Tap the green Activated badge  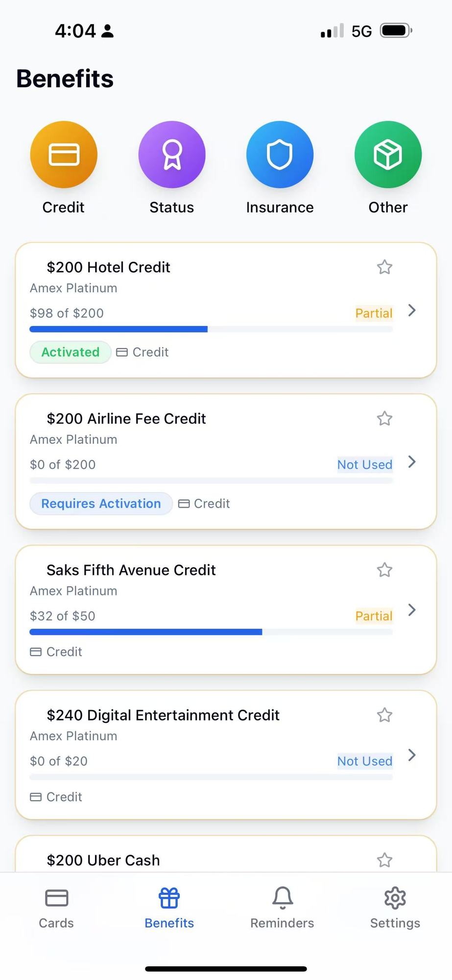(71, 352)
